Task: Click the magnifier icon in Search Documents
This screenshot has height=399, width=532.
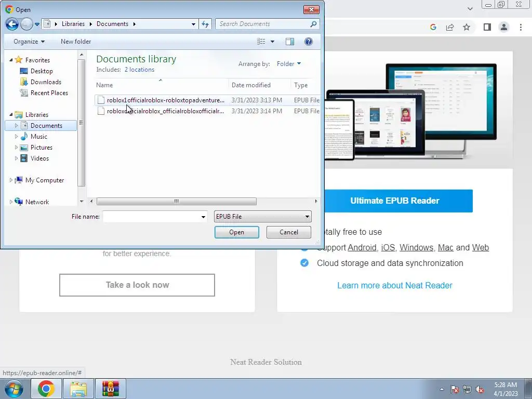Action: click(x=313, y=24)
